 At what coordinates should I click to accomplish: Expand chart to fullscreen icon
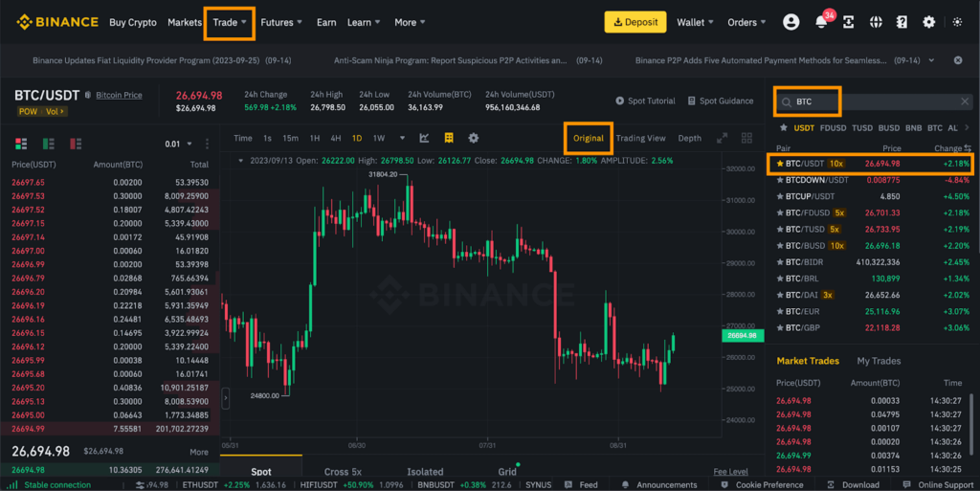(x=722, y=138)
